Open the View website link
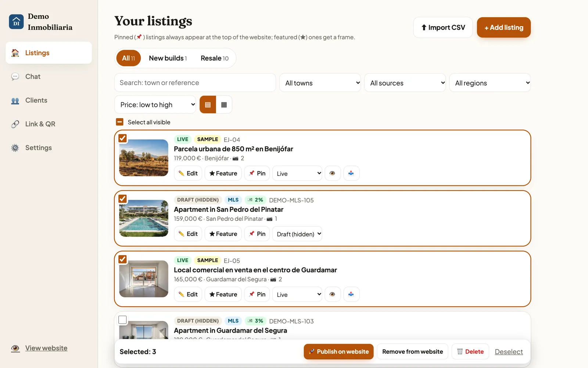 (46, 348)
